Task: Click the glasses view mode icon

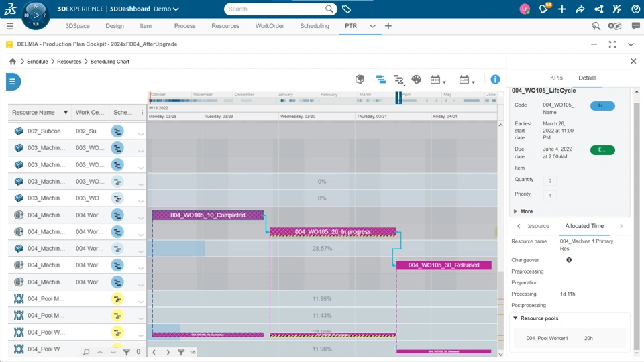Action: tap(614, 26)
